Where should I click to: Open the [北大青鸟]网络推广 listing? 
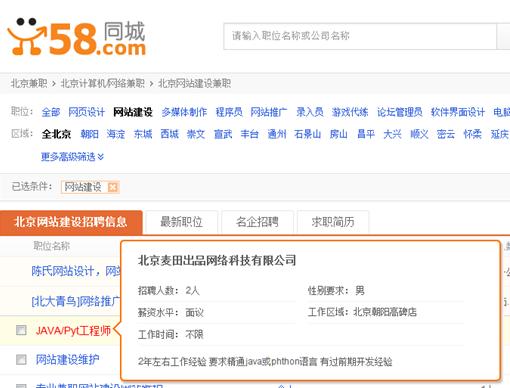click(x=76, y=301)
